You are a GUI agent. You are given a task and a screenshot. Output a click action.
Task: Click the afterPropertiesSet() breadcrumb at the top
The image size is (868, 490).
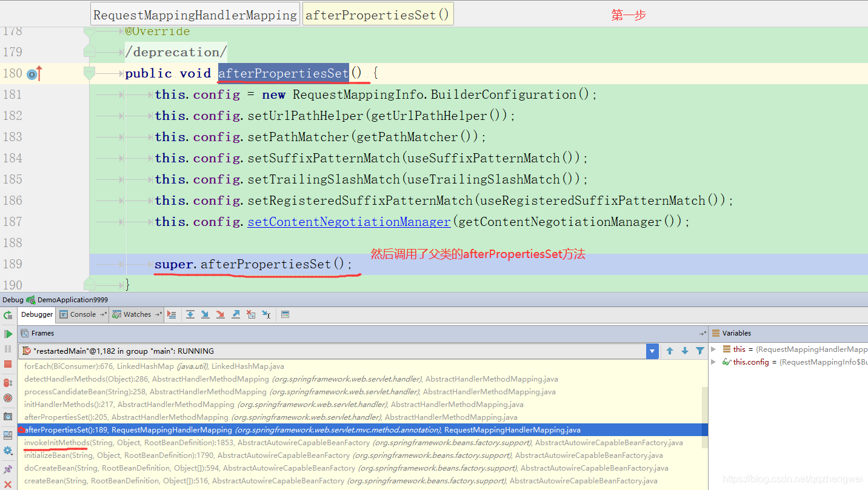(377, 13)
